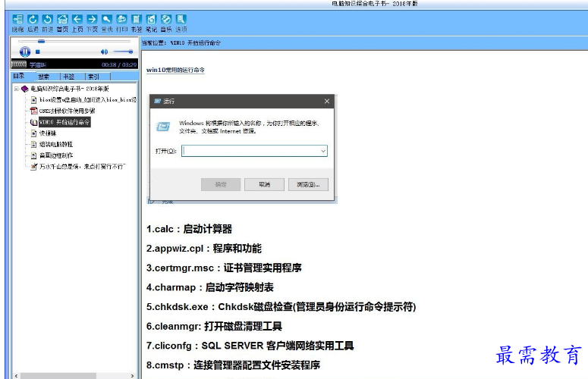Open the 书签 tab in the side panel
The width and height of the screenshot is (588, 379).
click(68, 77)
